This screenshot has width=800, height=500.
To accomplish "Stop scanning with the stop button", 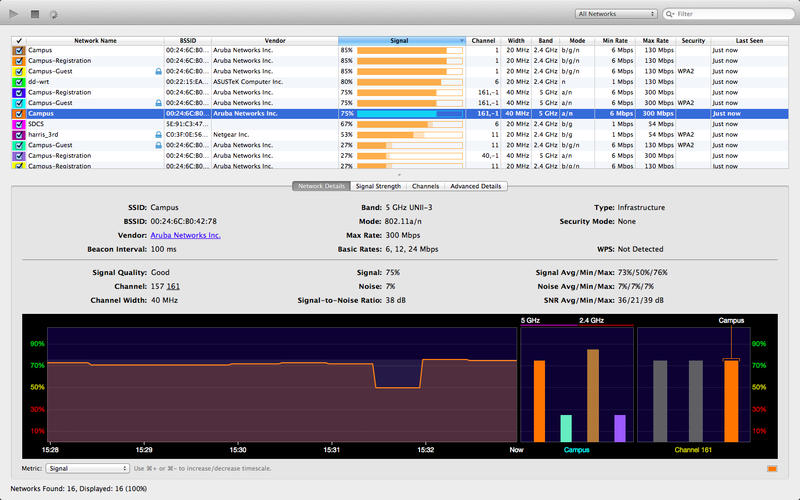I will (x=34, y=14).
